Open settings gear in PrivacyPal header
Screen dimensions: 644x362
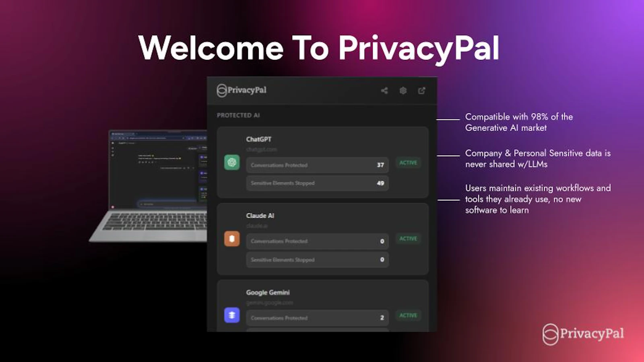pyautogui.click(x=403, y=90)
